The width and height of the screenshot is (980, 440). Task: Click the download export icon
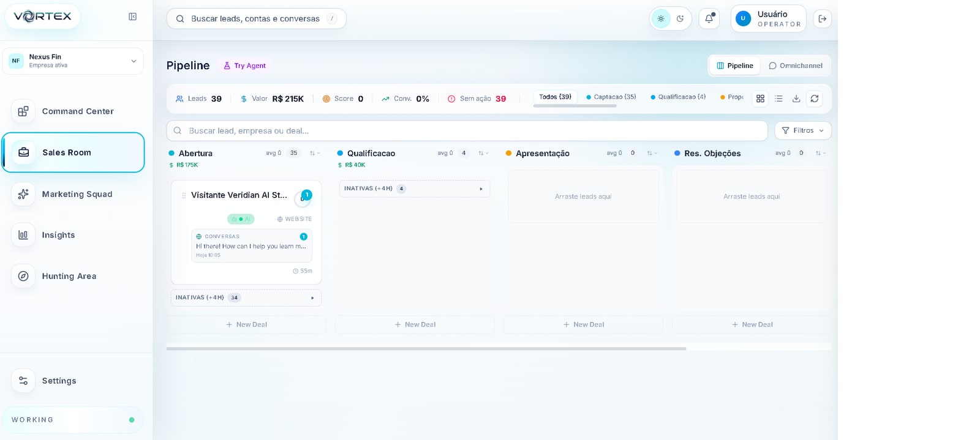click(x=796, y=99)
